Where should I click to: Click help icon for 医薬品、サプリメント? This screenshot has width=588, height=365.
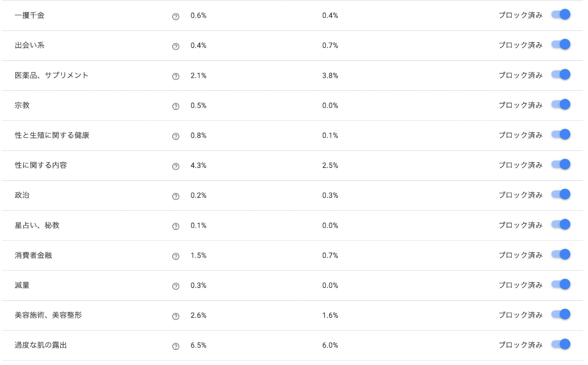pos(176,76)
